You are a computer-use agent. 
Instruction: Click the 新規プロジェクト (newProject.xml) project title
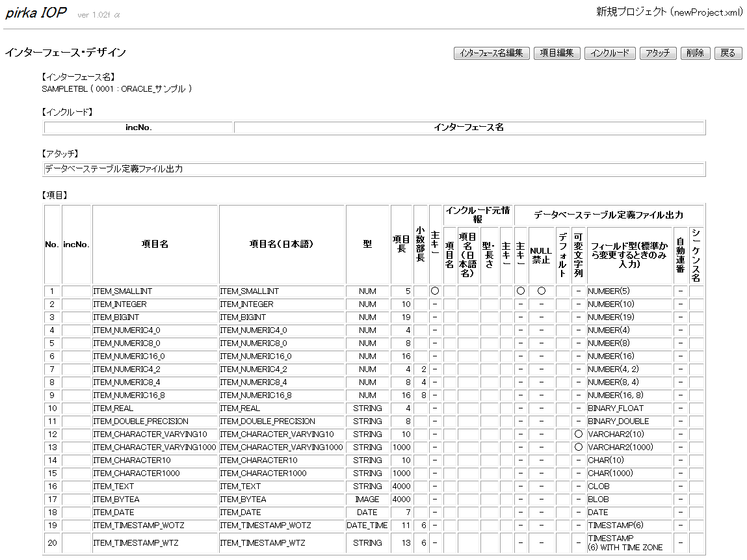[x=669, y=12]
